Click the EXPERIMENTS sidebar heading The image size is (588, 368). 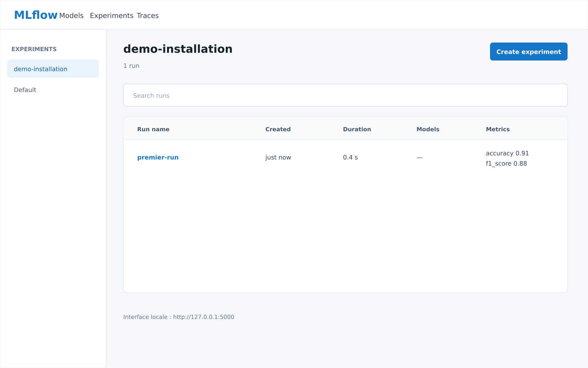click(x=34, y=49)
